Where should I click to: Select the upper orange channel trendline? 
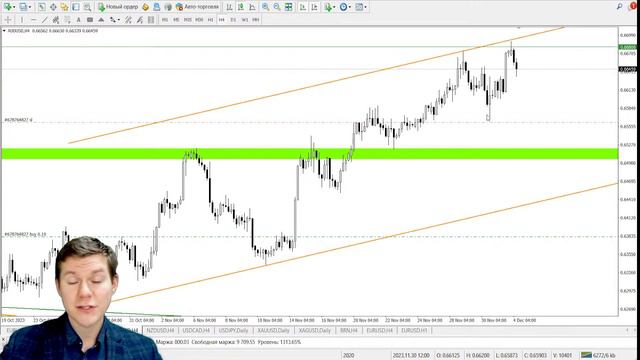316,85
